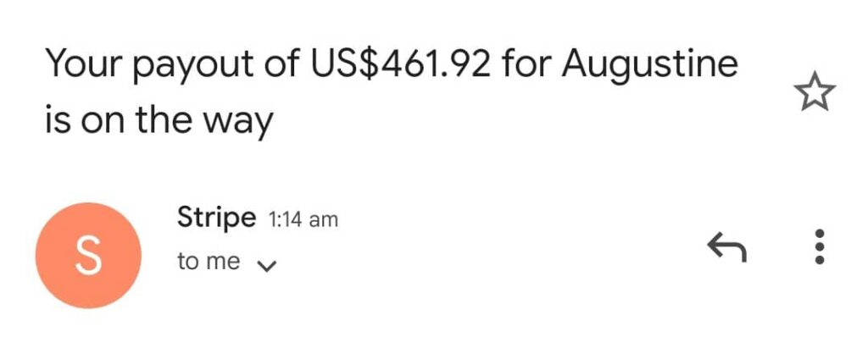Viewport: 868px width, 348px height.
Task: Click the 1:14 am timestamp
Action: coord(303,219)
